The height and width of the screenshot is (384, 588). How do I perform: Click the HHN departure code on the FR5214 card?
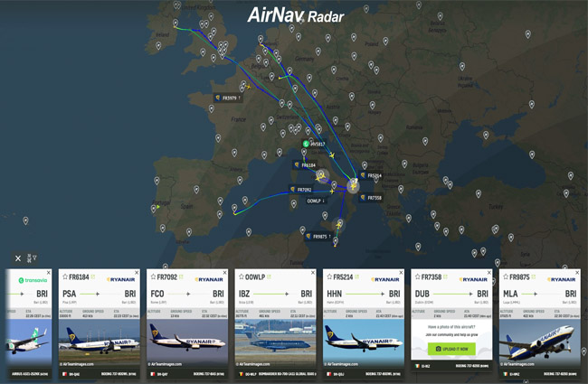pos(334,294)
